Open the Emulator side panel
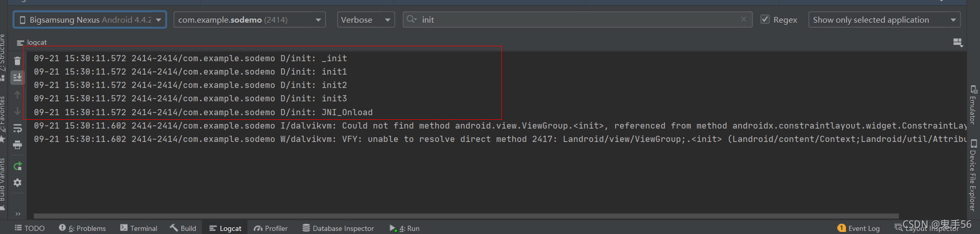Image resolution: width=980 pixels, height=234 pixels. point(973,105)
